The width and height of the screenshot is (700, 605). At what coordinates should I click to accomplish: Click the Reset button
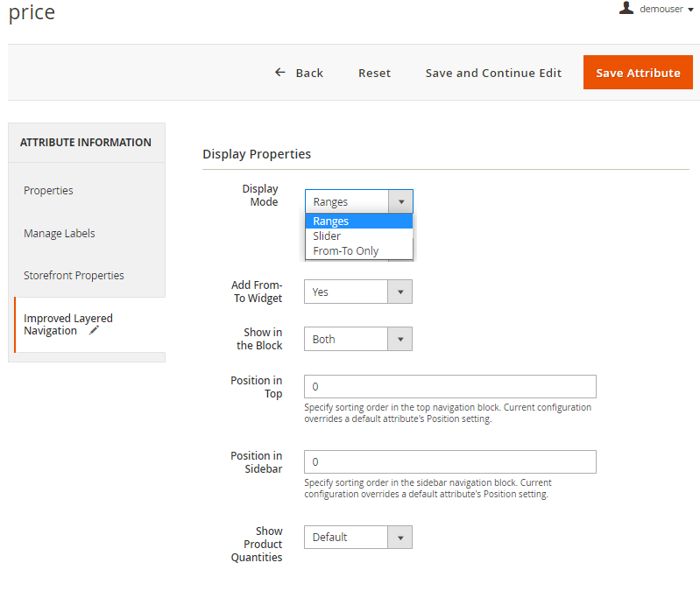pos(374,73)
